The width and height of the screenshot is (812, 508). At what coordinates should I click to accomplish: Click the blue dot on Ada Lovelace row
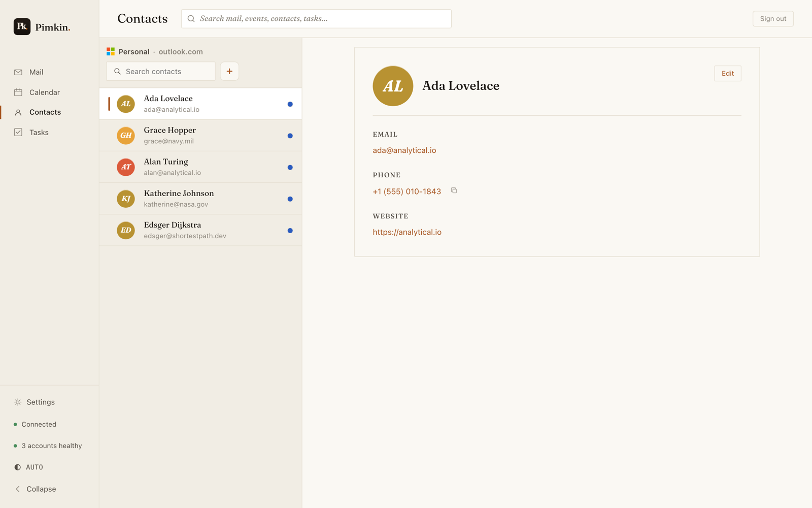tap(290, 104)
